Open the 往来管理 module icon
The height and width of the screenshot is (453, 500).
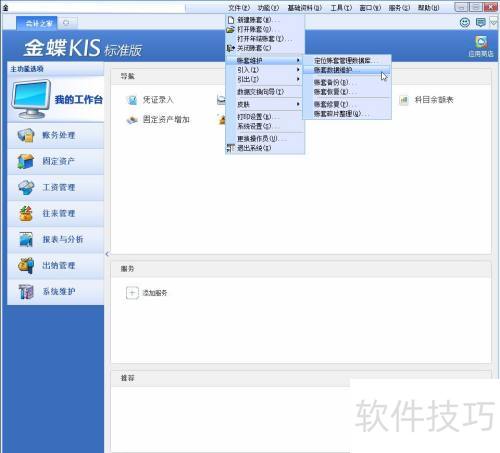tap(26, 213)
